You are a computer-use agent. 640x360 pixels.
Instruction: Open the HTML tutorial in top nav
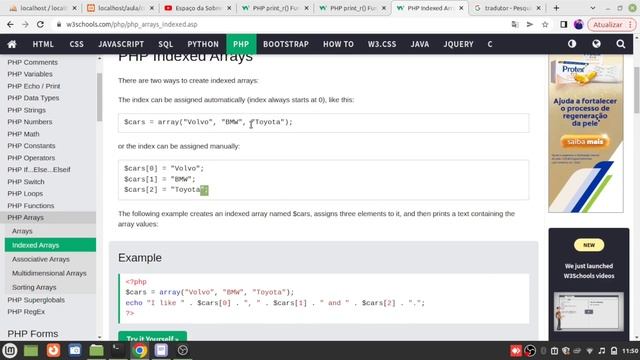43,44
